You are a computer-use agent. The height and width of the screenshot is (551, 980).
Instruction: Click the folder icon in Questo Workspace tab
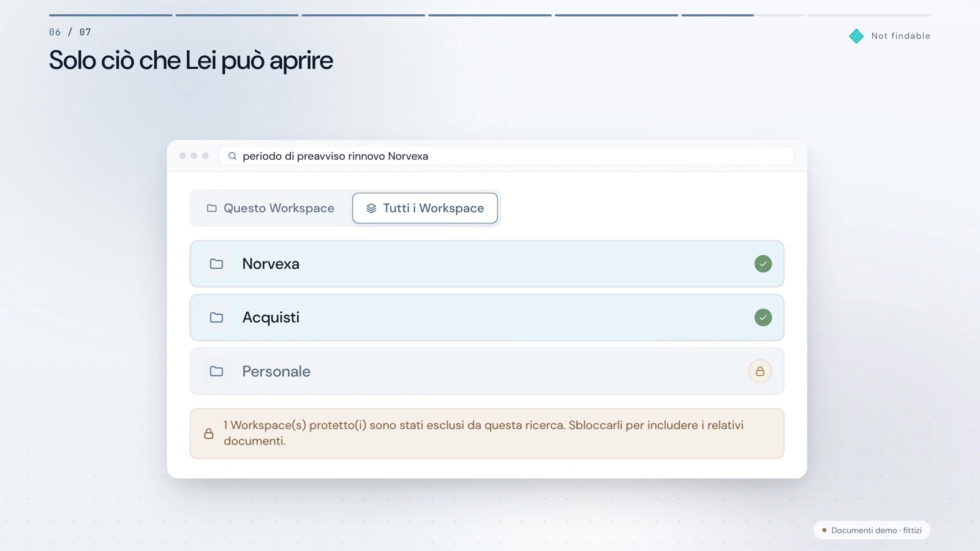212,208
